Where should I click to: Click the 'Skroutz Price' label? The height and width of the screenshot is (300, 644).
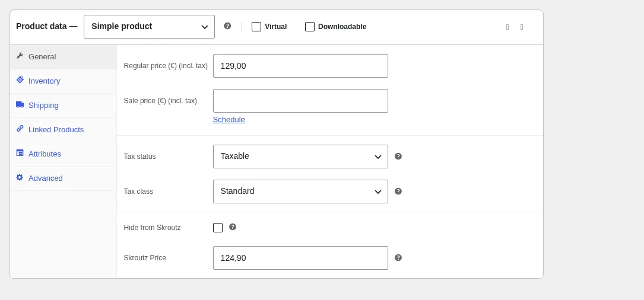[x=145, y=258]
